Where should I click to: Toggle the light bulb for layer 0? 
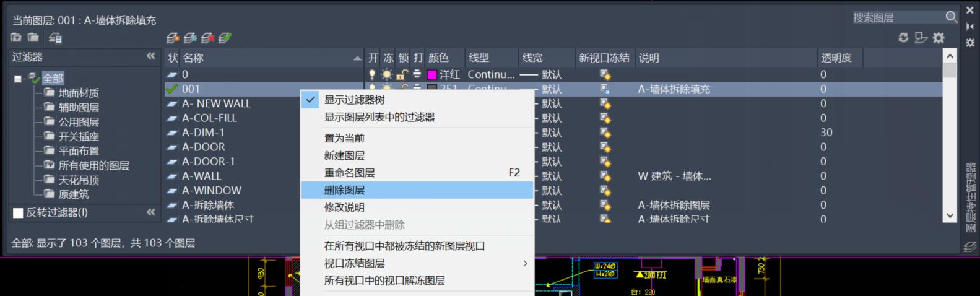point(372,74)
